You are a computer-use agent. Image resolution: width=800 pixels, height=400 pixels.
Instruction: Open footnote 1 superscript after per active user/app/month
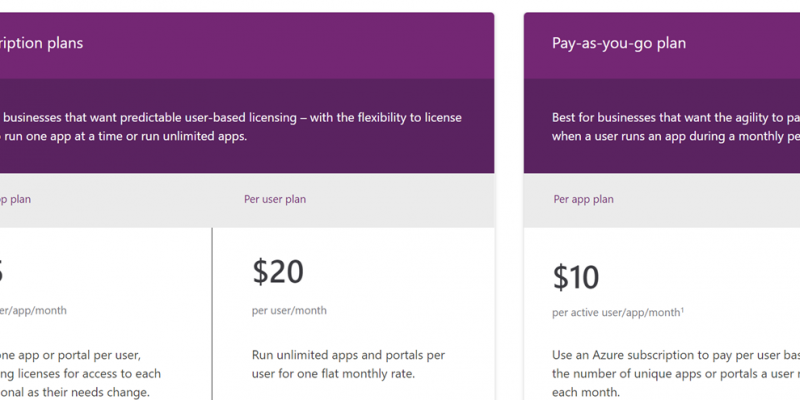[x=682, y=310]
